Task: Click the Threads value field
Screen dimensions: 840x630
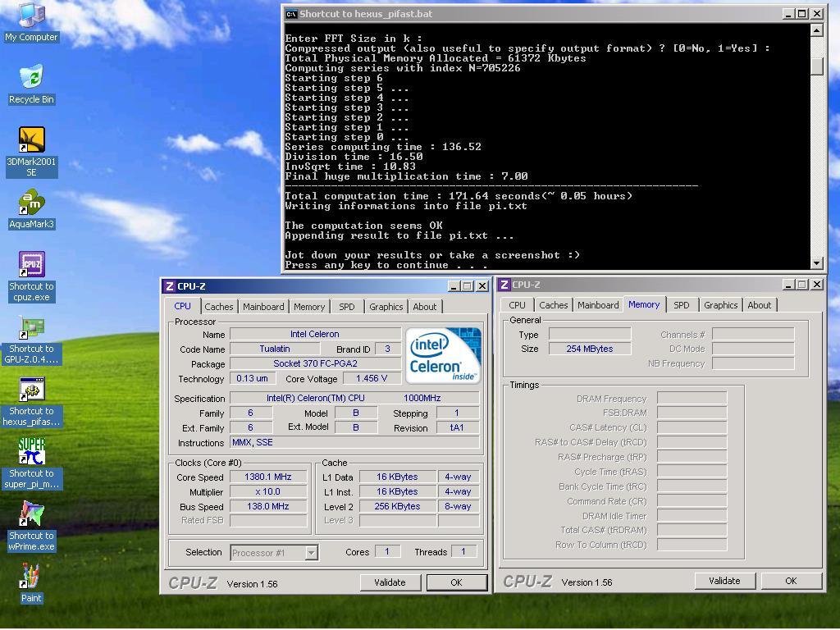Action: coord(463,552)
